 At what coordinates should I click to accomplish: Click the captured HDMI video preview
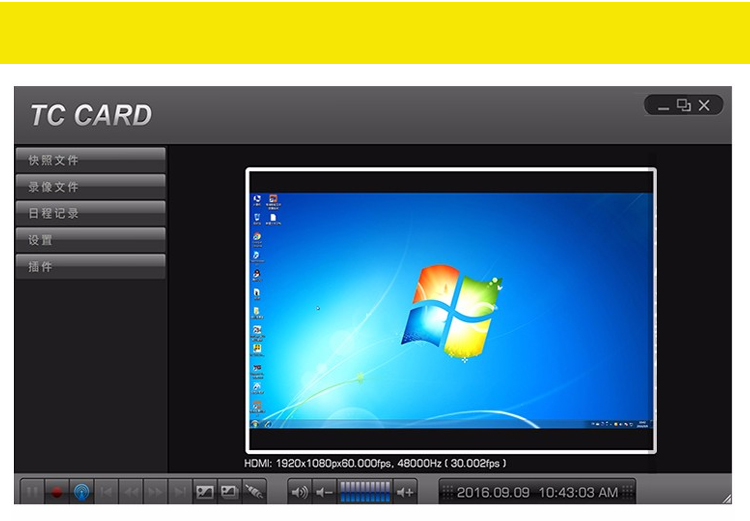coord(451,310)
